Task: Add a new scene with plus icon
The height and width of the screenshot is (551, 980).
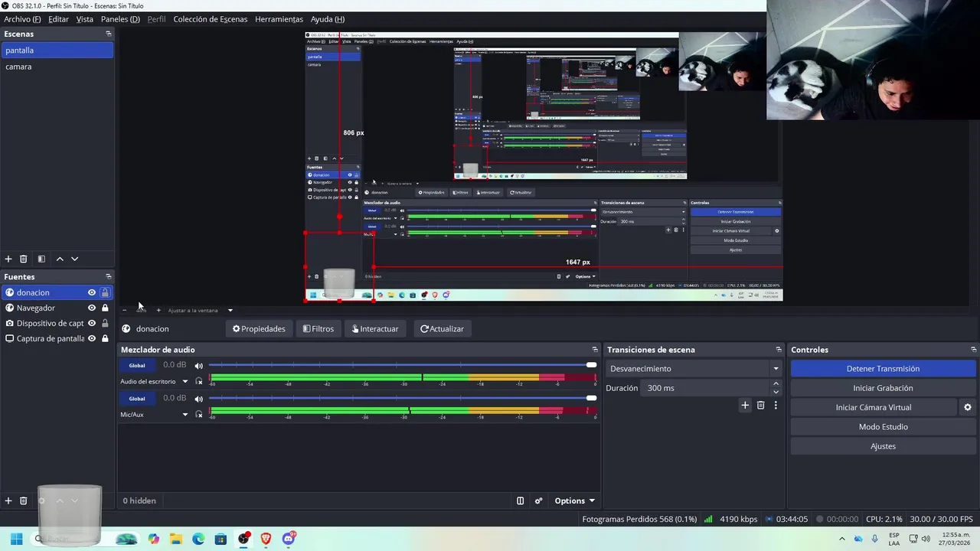Action: tap(8, 259)
